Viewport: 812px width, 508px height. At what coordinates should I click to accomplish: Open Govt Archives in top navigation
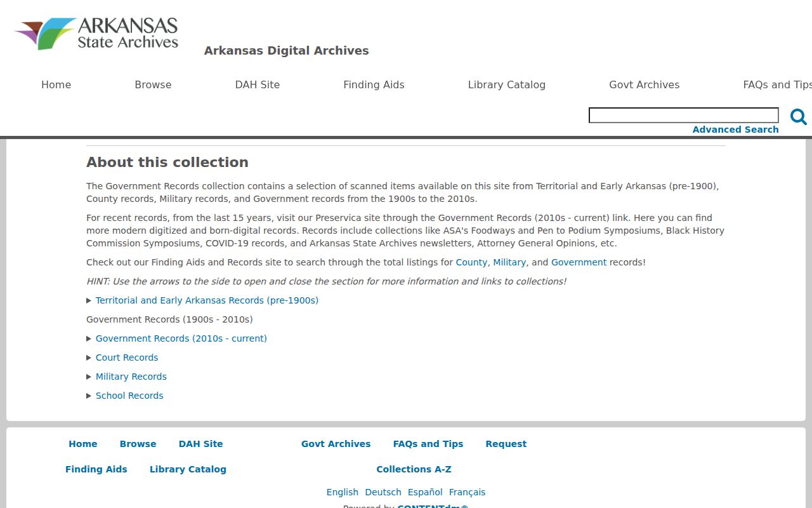[x=644, y=84]
